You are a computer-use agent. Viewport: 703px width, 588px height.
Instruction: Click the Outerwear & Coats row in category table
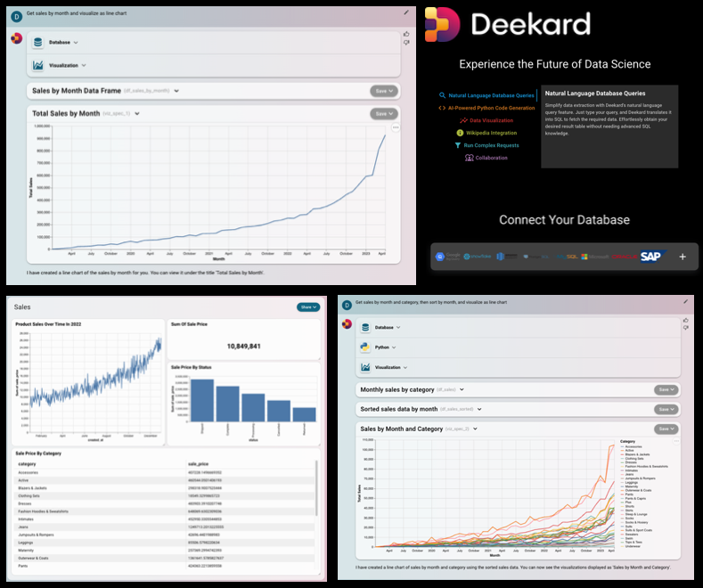[x=166, y=558]
